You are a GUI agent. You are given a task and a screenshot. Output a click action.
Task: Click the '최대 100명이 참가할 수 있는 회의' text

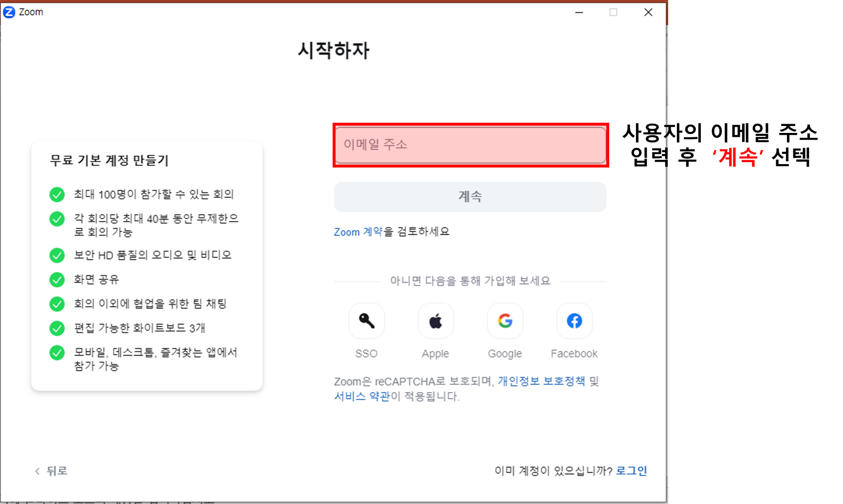154,194
